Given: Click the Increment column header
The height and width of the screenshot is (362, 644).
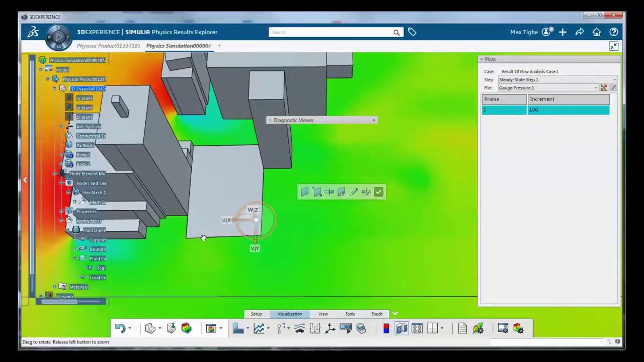Looking at the screenshot, I should point(568,99).
